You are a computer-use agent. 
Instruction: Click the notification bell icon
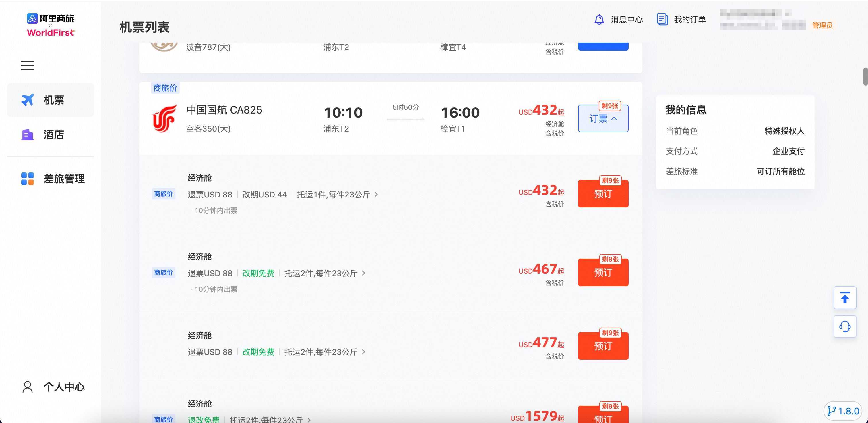point(599,20)
